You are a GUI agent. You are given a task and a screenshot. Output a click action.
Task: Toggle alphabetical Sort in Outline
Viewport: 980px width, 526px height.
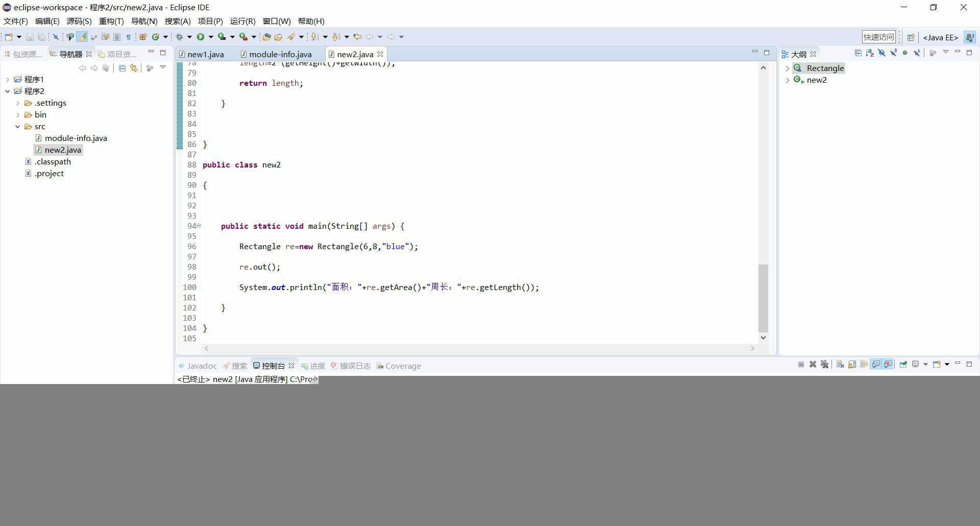click(x=870, y=53)
